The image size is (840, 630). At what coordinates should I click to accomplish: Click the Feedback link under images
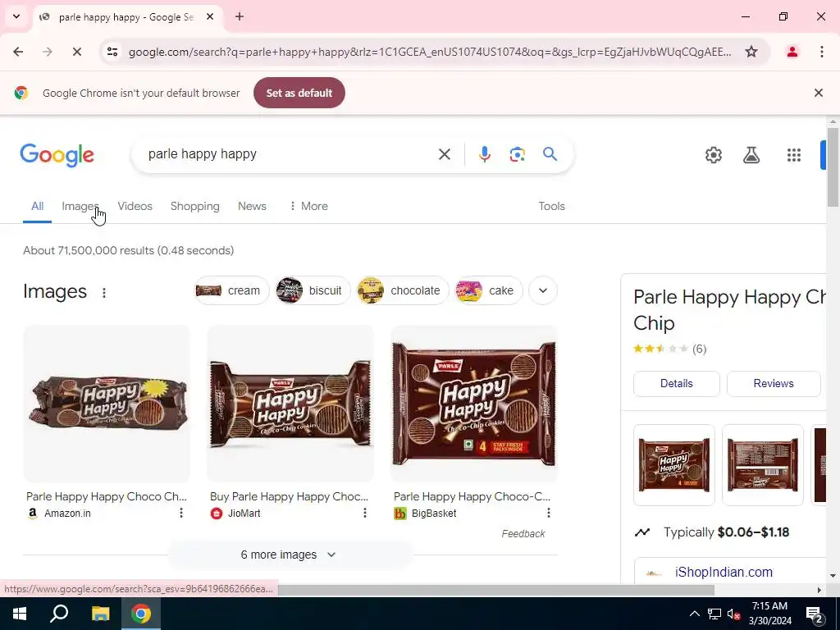[523, 533]
